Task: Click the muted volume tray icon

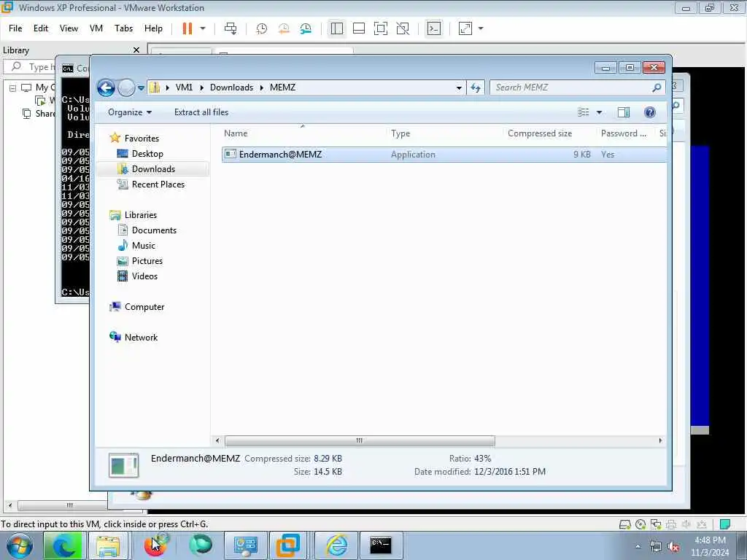Action: click(x=673, y=547)
